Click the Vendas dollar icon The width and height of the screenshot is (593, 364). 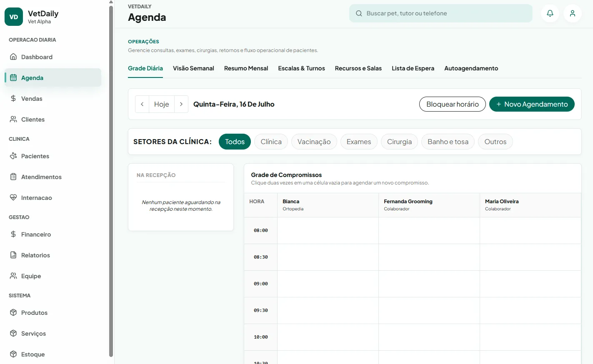pos(13,98)
